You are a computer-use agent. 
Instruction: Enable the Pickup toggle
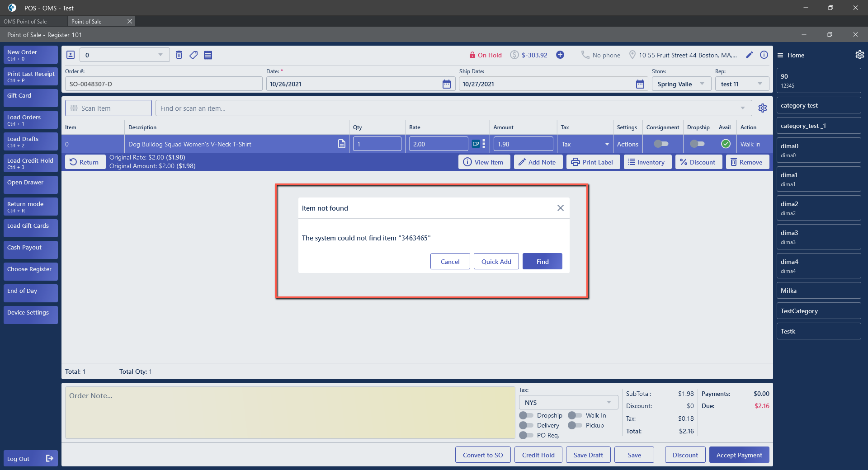(575, 425)
